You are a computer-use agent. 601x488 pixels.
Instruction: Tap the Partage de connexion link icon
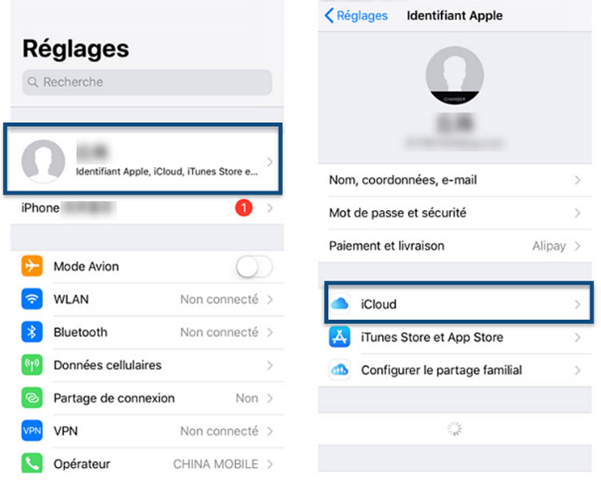32,398
